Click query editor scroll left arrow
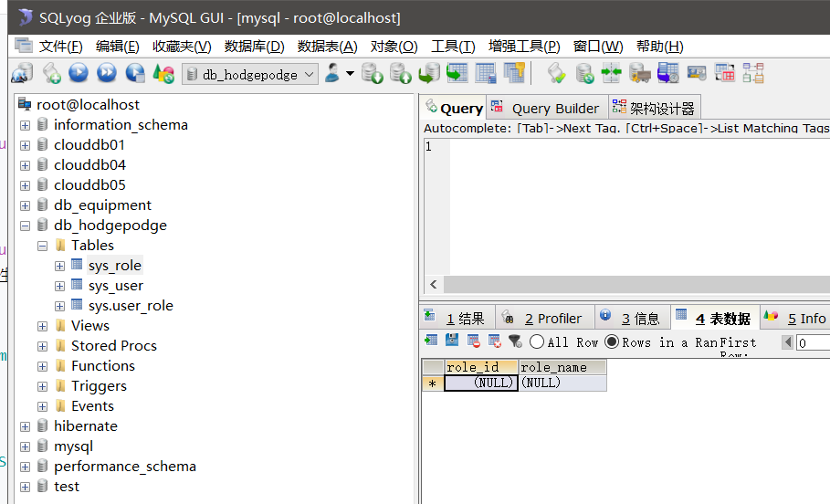 pos(434,284)
